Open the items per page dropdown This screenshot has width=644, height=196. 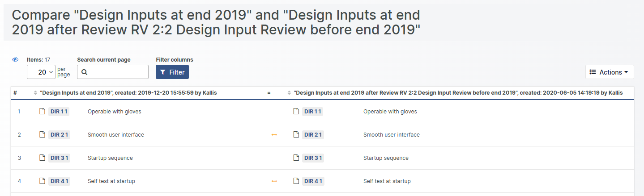tap(41, 72)
